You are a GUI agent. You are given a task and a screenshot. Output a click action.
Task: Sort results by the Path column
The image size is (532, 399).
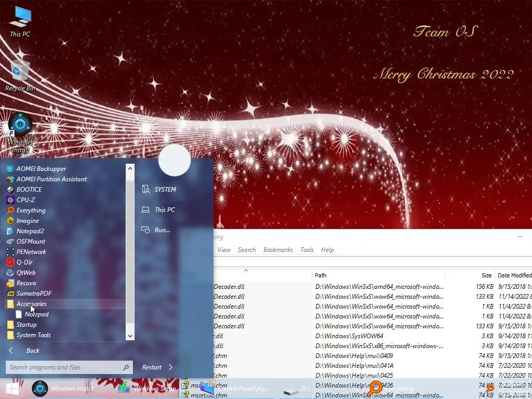378,275
